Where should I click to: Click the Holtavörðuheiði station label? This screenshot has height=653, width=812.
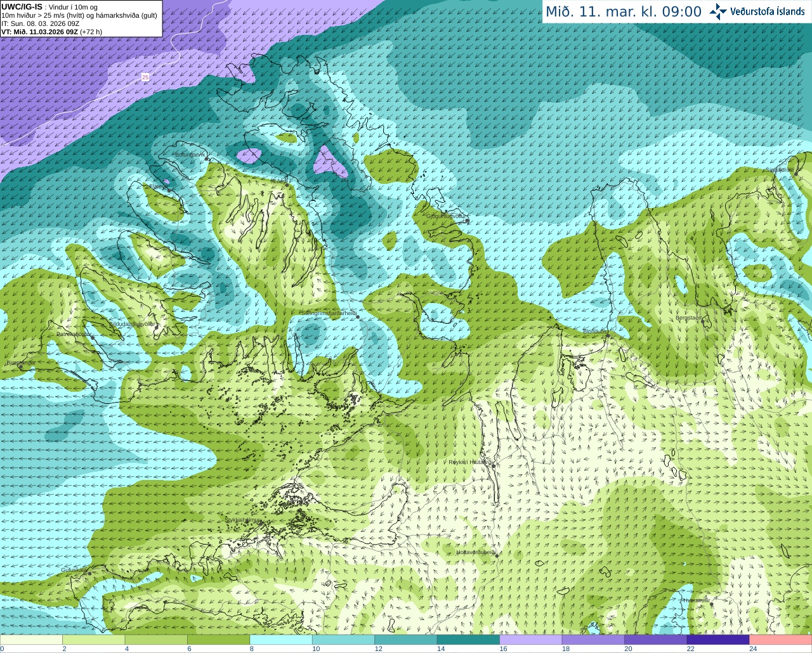476,552
